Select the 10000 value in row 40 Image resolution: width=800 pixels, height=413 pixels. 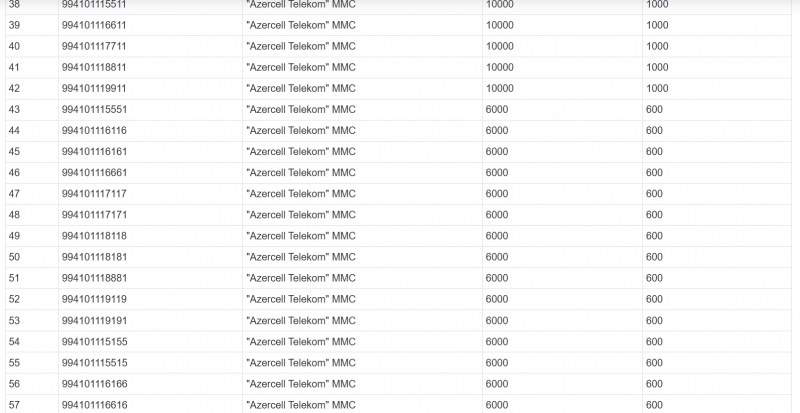point(499,46)
